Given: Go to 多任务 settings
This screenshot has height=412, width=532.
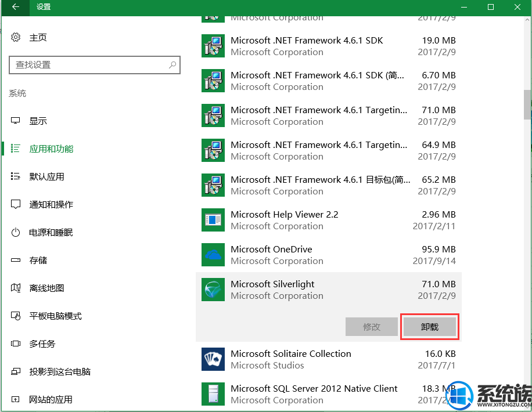Looking at the screenshot, I should pyautogui.click(x=42, y=344).
